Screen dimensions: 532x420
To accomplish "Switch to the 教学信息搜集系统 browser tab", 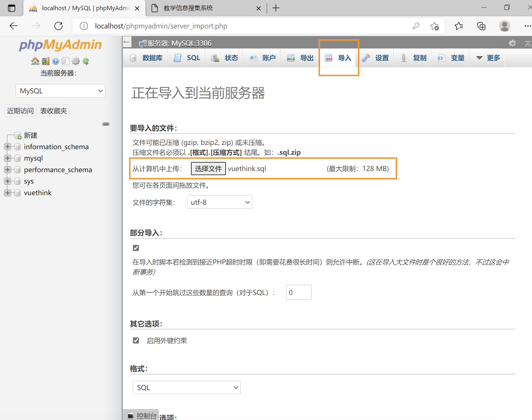I will 206,8.
